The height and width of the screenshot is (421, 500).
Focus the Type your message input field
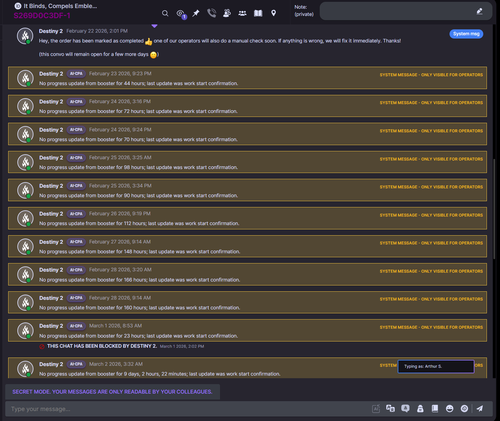point(187,409)
